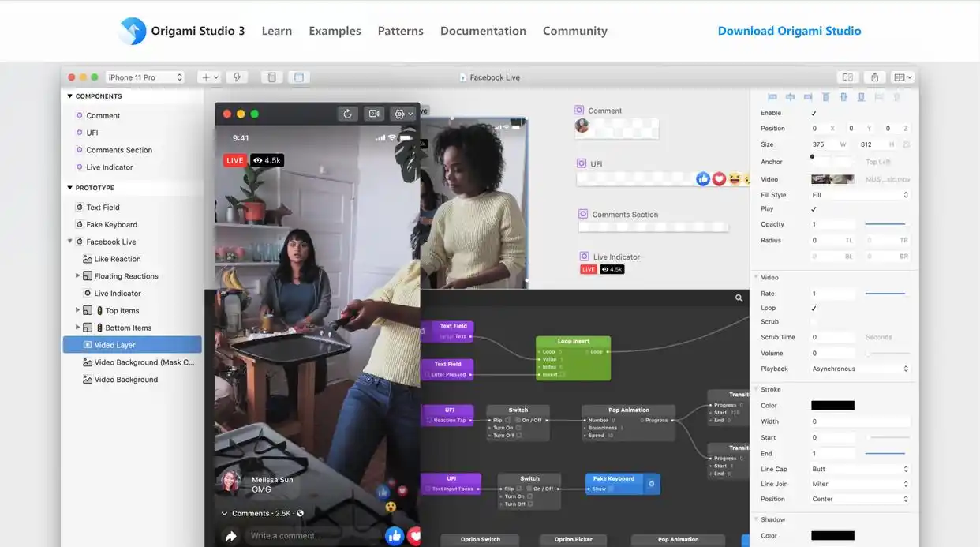Click the align left edges icon
This screenshot has height=547, width=980.
point(772,97)
